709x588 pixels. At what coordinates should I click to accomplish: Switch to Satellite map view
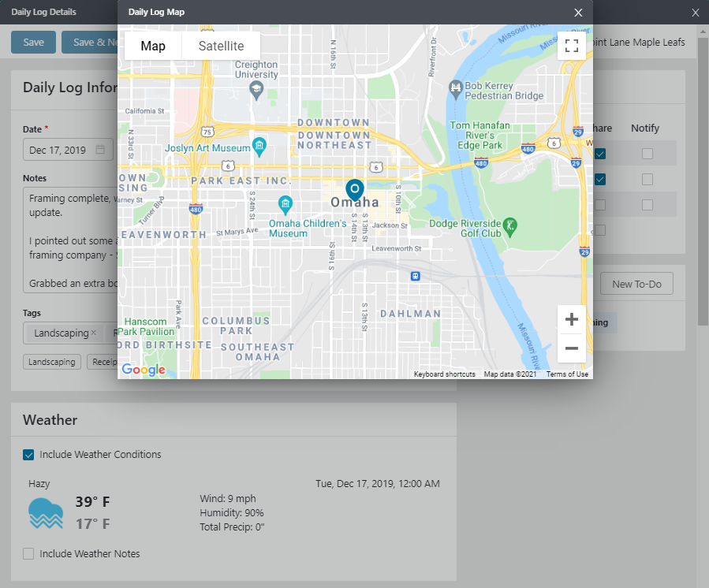click(x=221, y=46)
